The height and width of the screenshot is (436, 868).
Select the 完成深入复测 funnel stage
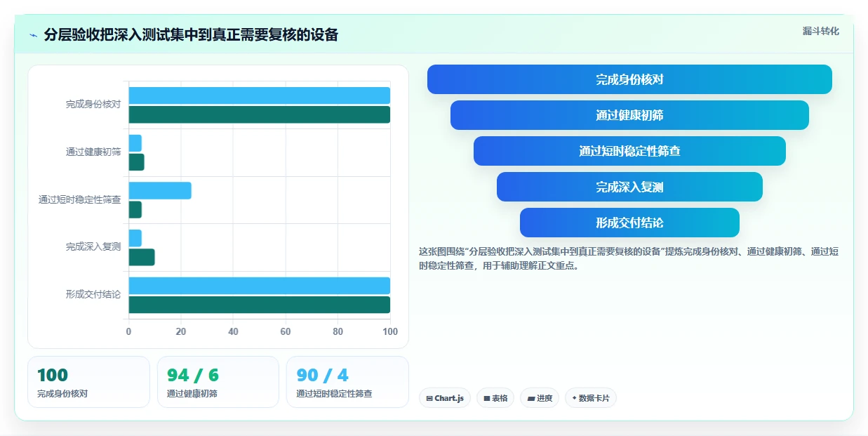pyautogui.click(x=629, y=187)
